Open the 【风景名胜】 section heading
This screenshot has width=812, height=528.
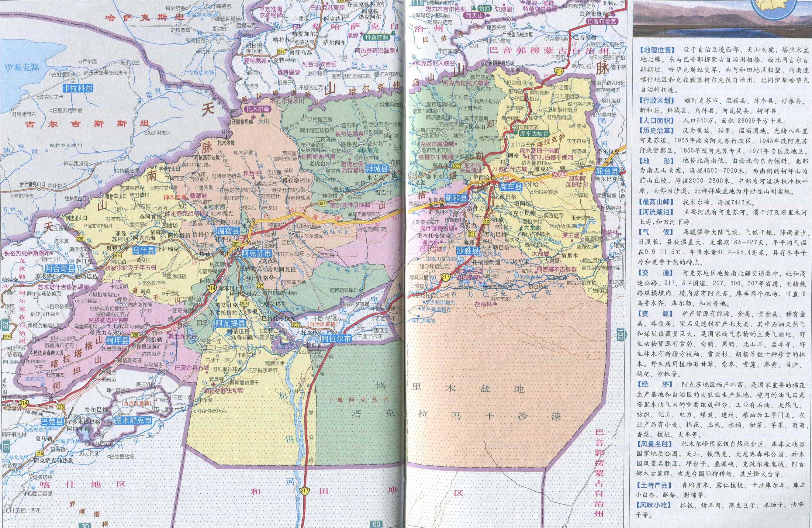[x=655, y=444]
